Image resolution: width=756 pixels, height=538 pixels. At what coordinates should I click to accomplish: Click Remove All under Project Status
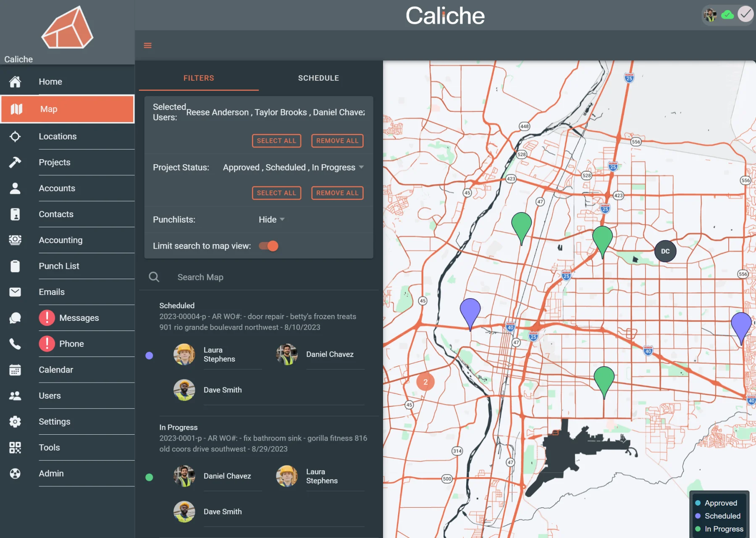337,193
